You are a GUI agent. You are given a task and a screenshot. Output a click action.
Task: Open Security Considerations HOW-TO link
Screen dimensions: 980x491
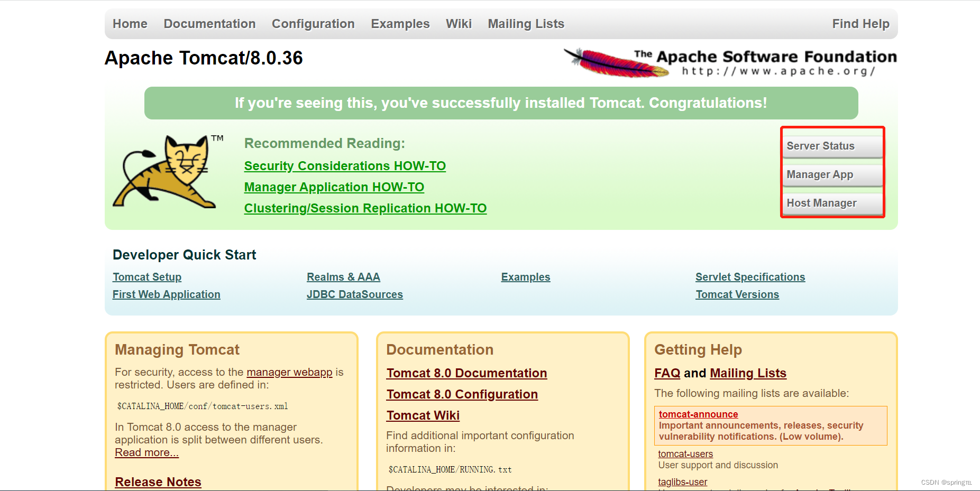click(345, 166)
